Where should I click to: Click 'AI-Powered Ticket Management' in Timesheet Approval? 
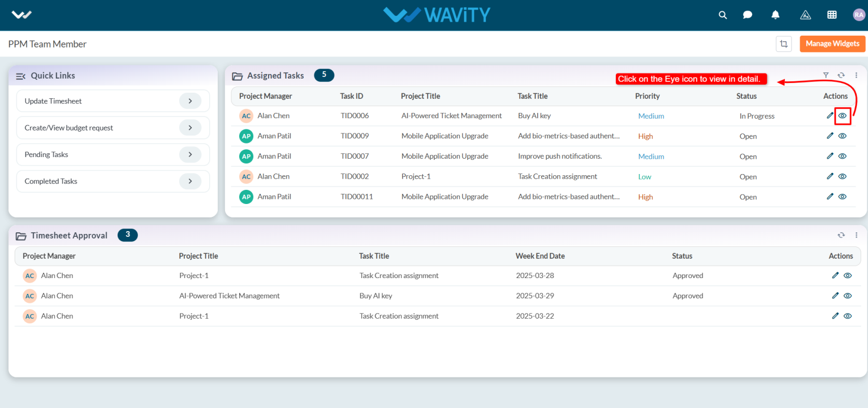point(230,296)
